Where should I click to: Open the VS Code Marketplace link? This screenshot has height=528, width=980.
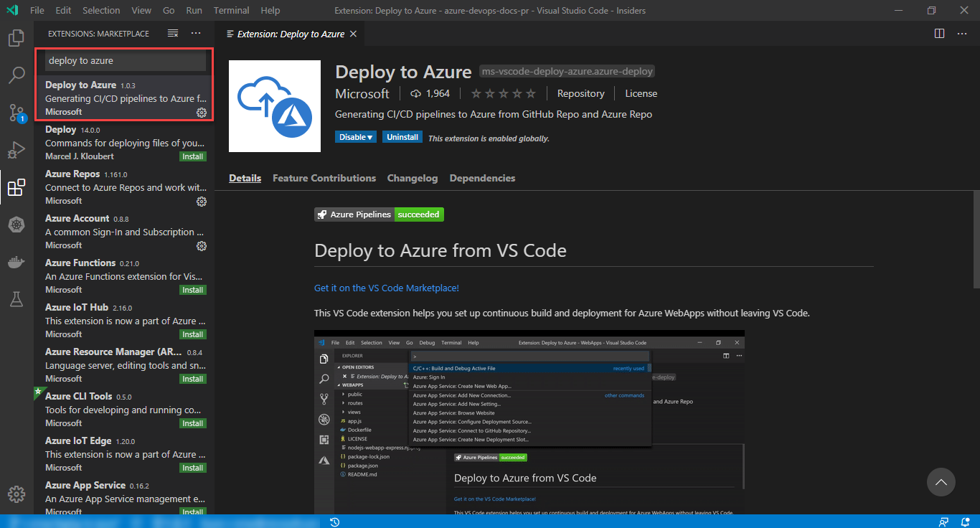(x=386, y=287)
